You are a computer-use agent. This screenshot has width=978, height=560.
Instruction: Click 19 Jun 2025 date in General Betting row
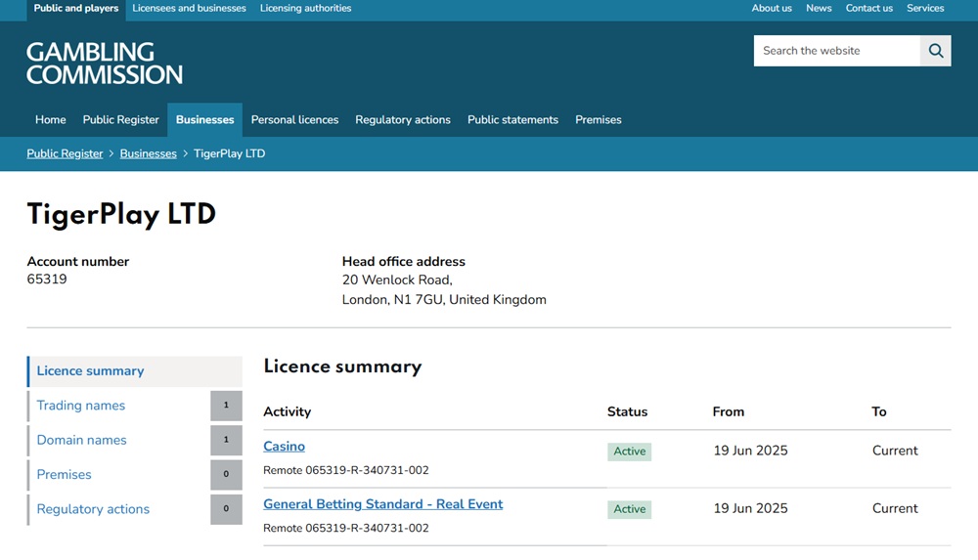750,509
